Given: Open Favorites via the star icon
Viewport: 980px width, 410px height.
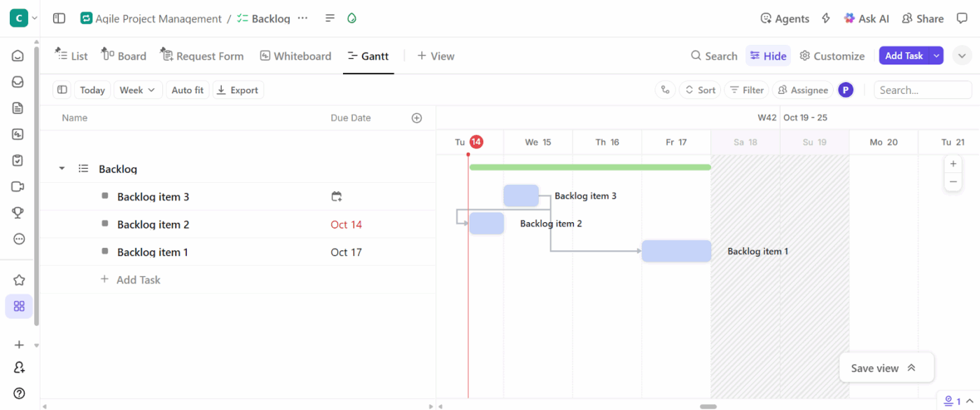Looking at the screenshot, I should 17,280.
